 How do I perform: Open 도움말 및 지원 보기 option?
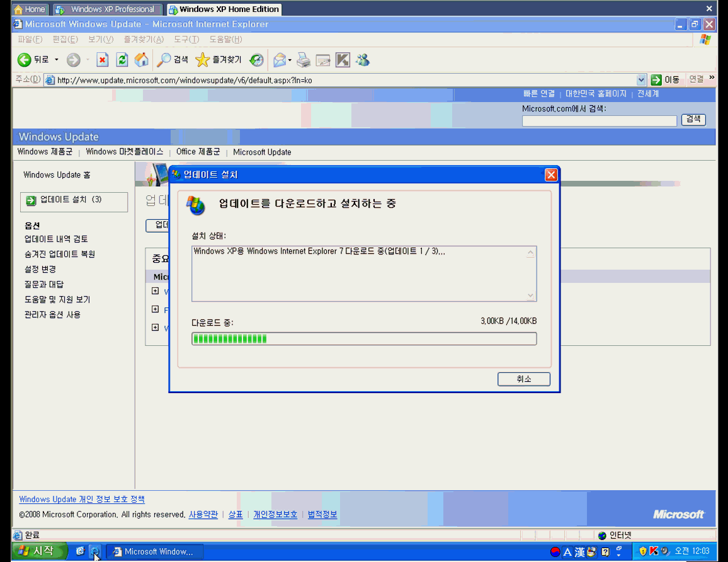tap(57, 299)
